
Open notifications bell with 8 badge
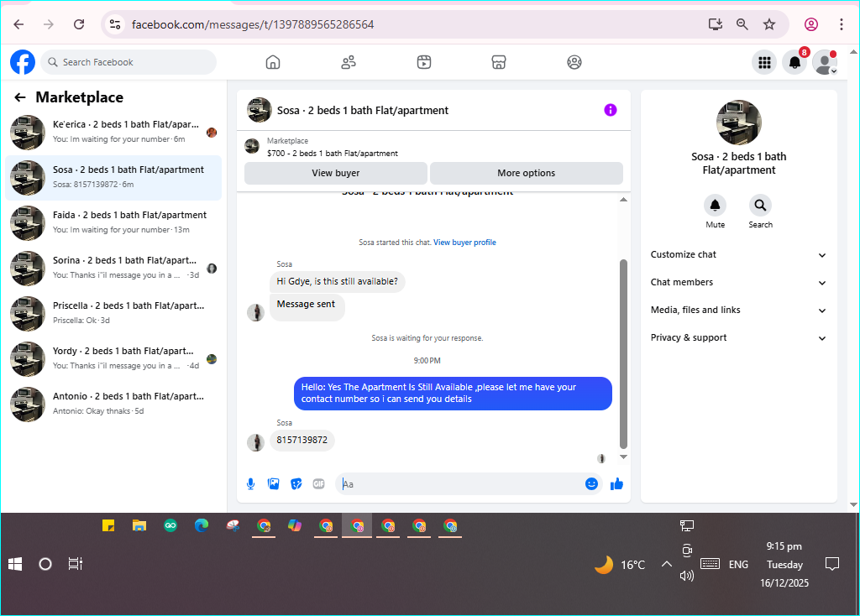coord(794,62)
